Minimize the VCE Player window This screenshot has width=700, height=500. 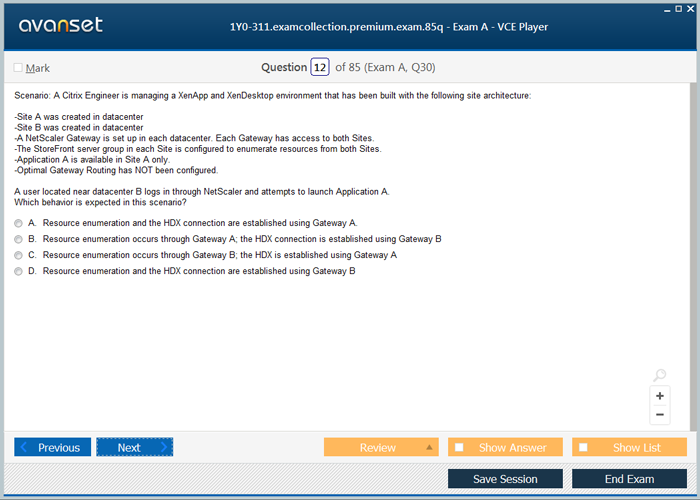666,7
